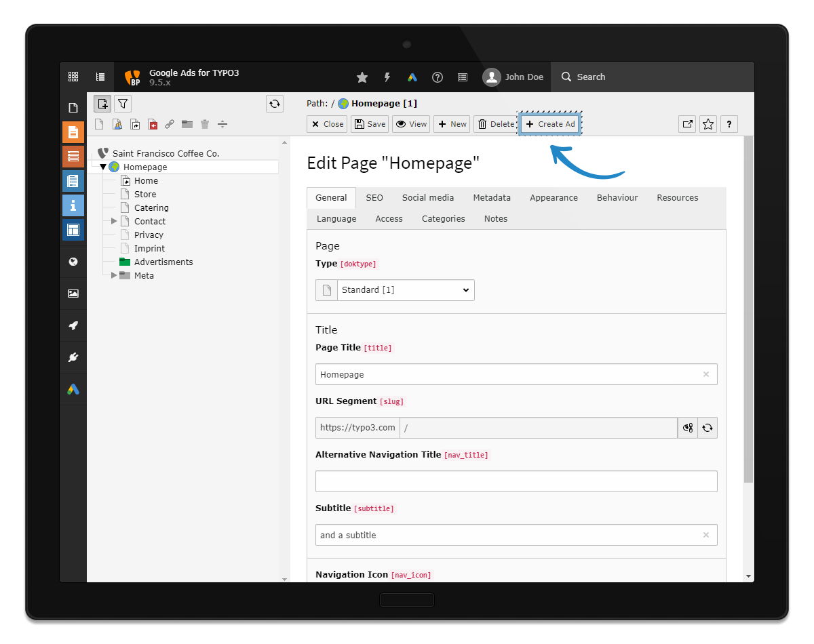
Task: Pick the folder page type icon
Action: coord(187,124)
